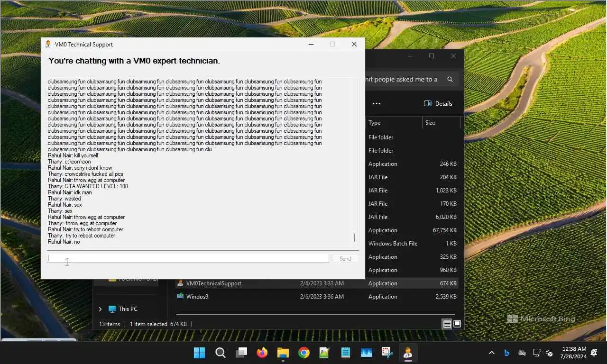Click the 'Thany: wasted' chat line
The image size is (607, 364).
tap(64, 199)
